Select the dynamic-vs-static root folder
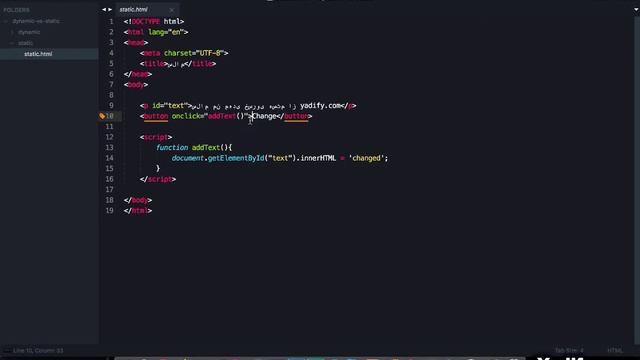The width and height of the screenshot is (640, 360). (x=36, y=21)
